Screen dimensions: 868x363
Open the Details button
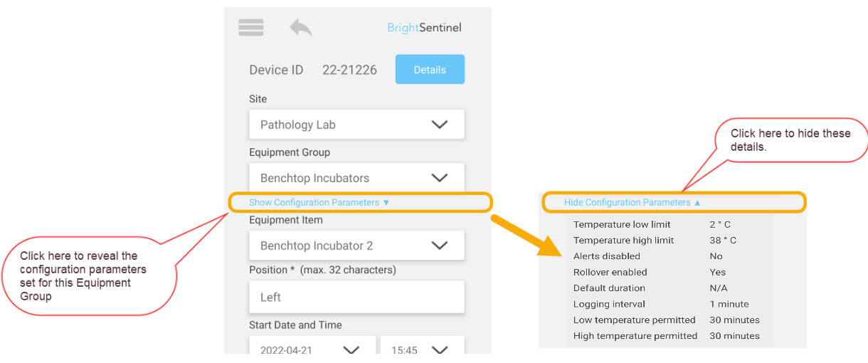coord(430,69)
